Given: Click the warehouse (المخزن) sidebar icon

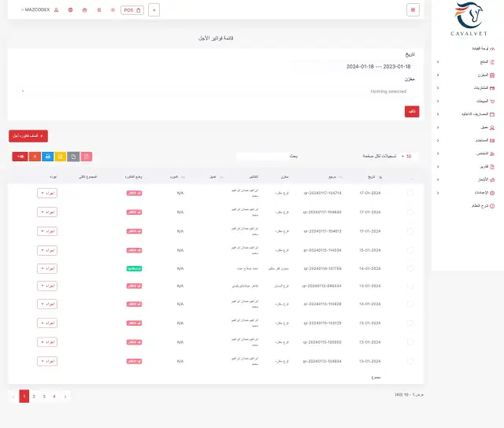Looking at the screenshot, I should coord(492,75).
